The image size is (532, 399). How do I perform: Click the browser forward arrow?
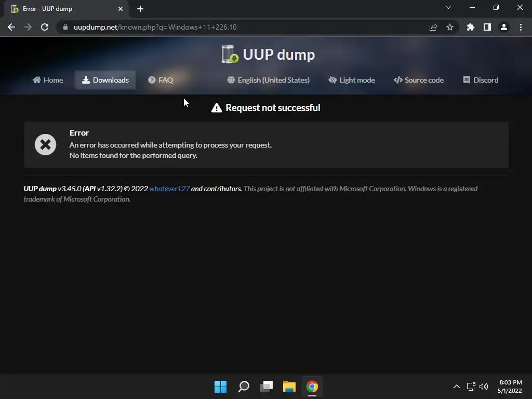tap(28, 27)
